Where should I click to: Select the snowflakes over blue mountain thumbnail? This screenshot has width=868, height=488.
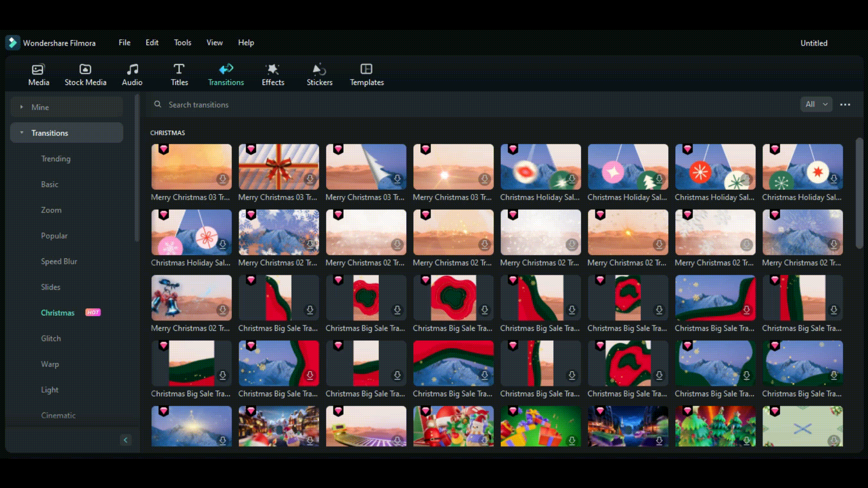click(278, 232)
